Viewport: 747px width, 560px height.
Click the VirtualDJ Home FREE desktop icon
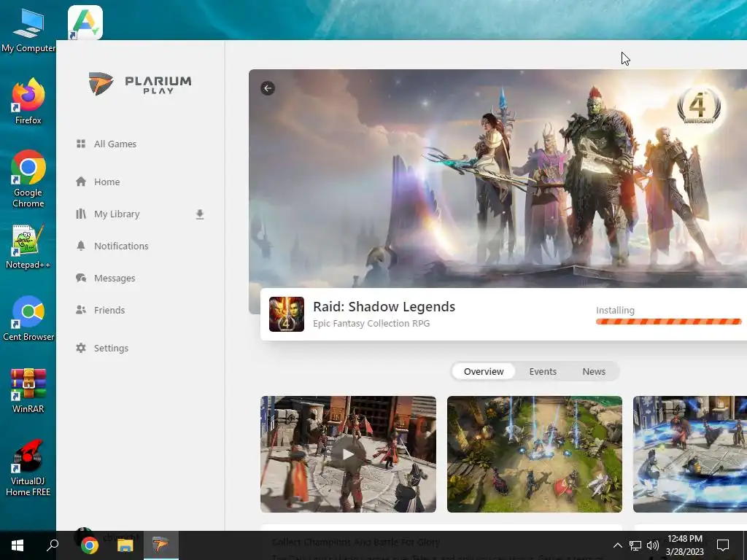(x=28, y=468)
